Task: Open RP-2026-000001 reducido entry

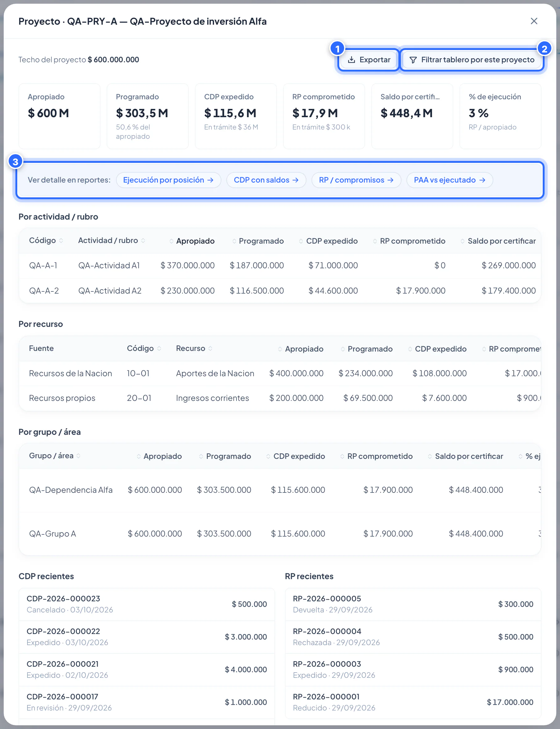Action: pyautogui.click(x=413, y=702)
